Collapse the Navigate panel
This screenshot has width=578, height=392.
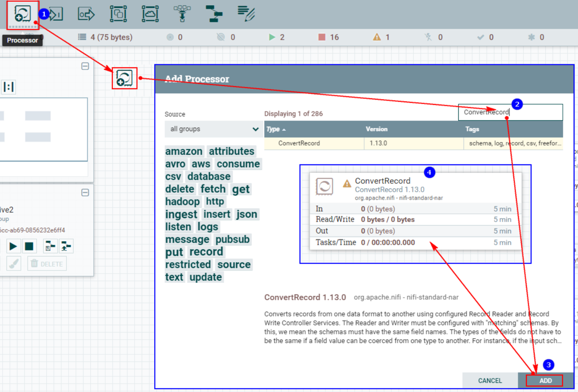coord(85,66)
